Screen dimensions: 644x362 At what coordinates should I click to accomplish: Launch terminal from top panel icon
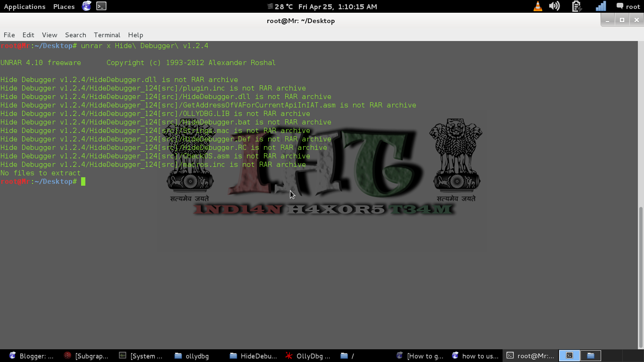point(101,6)
